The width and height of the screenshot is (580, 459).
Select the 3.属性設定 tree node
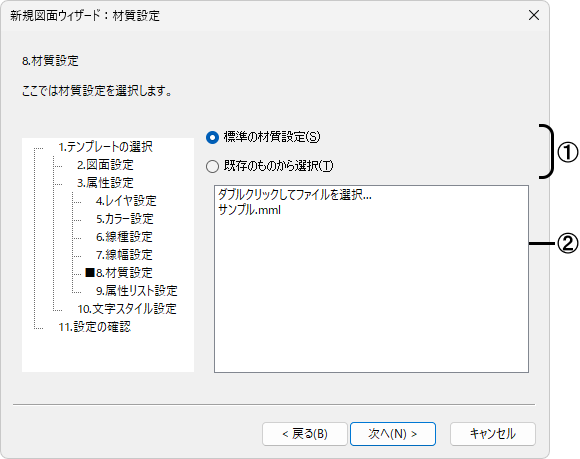click(105, 183)
